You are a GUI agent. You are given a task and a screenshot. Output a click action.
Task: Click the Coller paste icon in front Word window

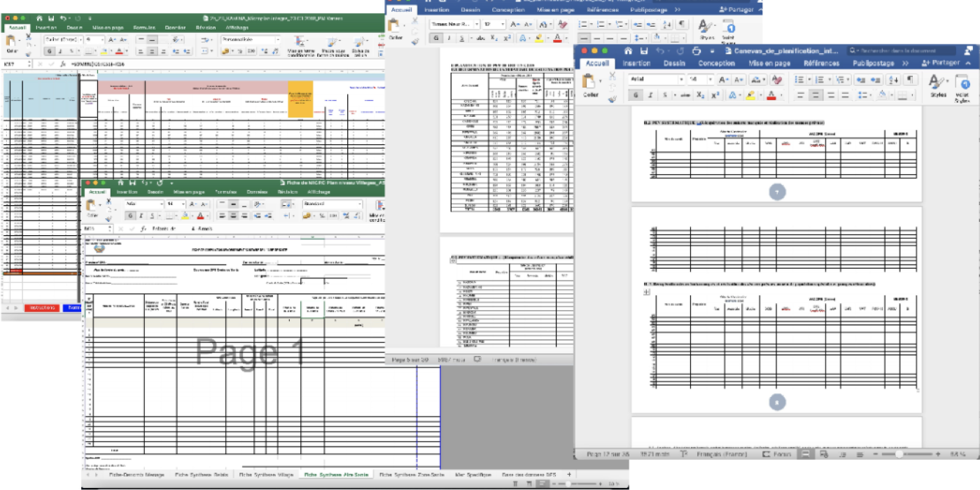pos(588,81)
